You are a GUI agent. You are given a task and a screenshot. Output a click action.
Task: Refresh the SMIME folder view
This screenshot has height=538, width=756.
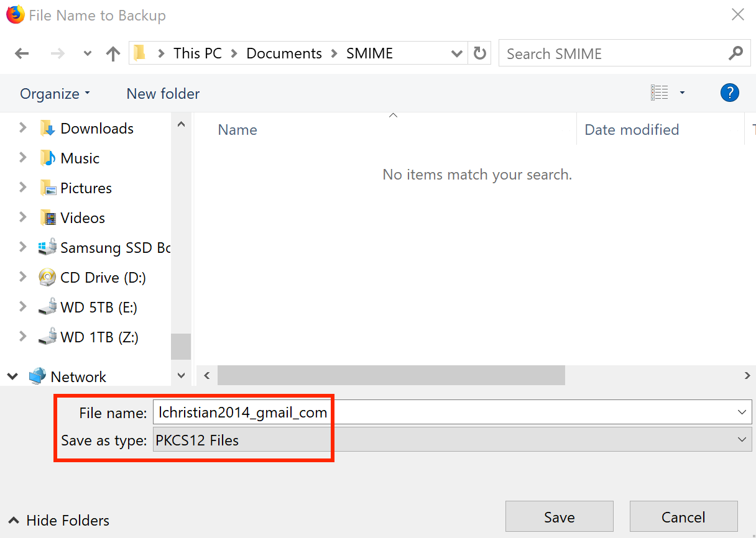tap(479, 53)
